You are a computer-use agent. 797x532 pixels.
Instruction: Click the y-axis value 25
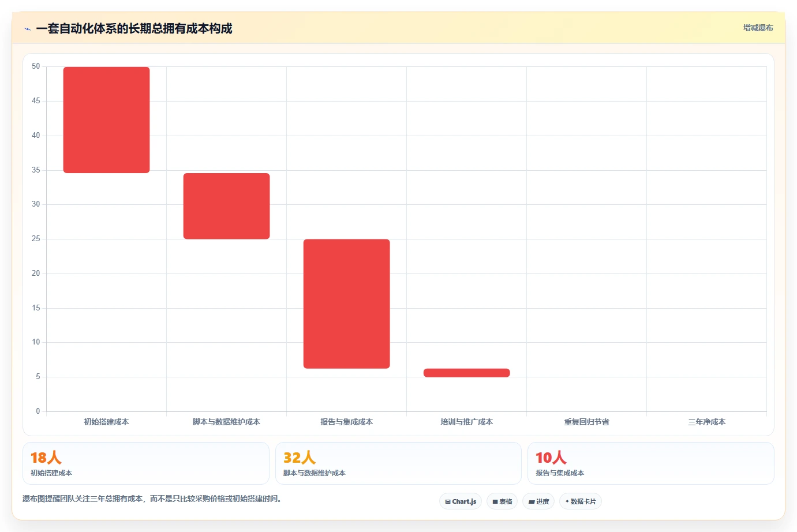coord(36,239)
